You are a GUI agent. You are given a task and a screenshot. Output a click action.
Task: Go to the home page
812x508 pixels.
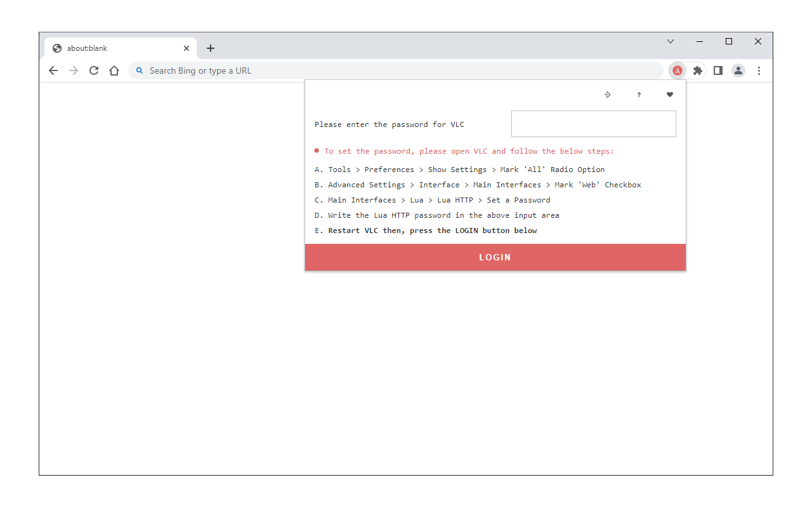[x=114, y=70]
